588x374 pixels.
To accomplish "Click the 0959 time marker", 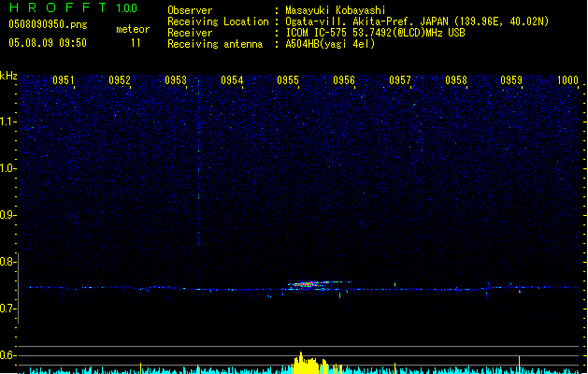I will tap(511, 80).
